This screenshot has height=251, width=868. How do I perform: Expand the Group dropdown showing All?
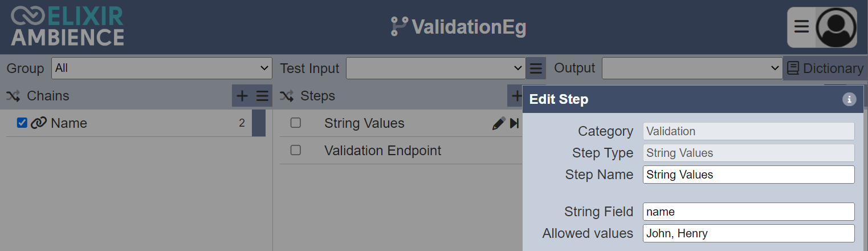[x=162, y=68]
